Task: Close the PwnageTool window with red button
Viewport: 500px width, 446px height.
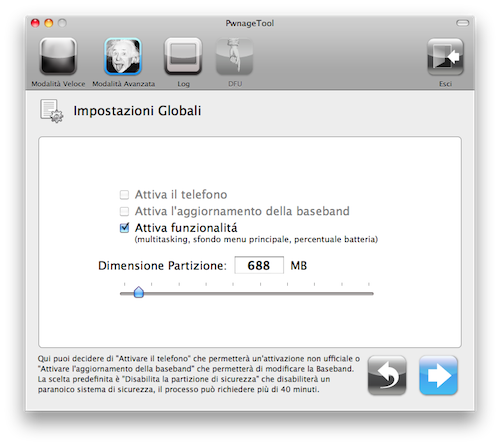Action: (x=35, y=23)
